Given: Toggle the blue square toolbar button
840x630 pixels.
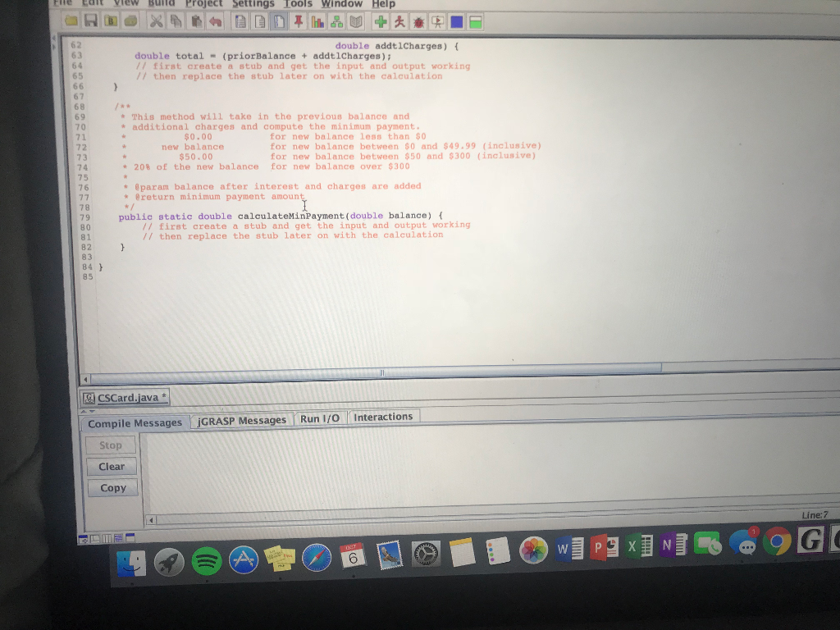Looking at the screenshot, I should (456, 22).
